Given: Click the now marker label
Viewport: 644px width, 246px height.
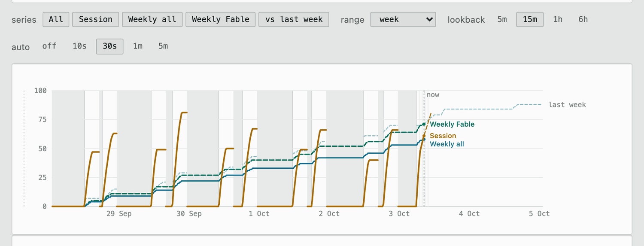Looking at the screenshot, I should [433, 95].
